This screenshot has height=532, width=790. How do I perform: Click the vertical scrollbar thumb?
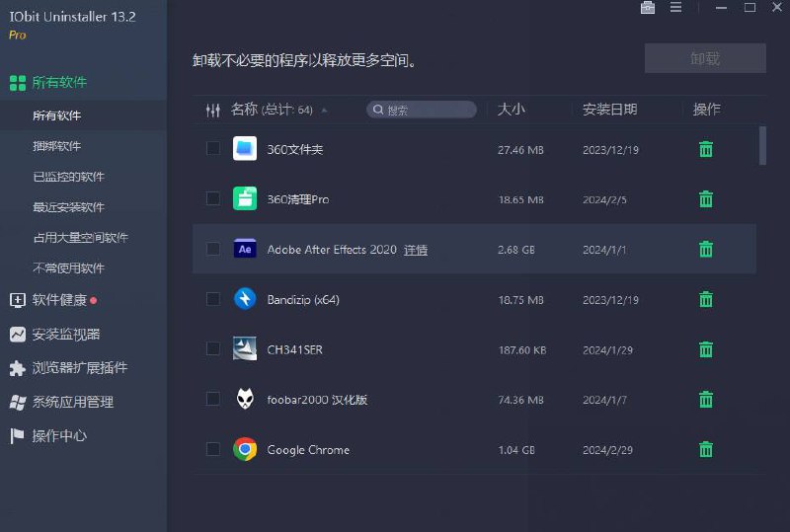click(762, 146)
